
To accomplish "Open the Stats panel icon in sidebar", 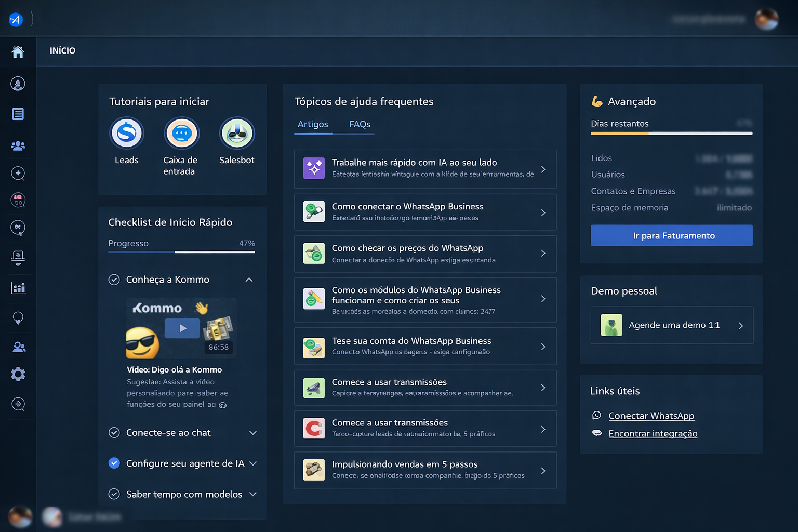I will [18, 288].
